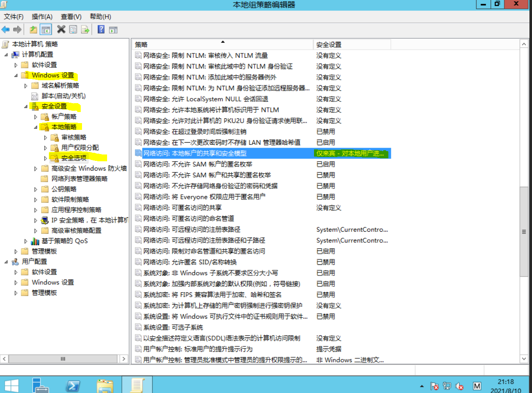Viewport: 532px width, 393px height.
Task: Launch Server Manager from the taskbar
Action: tap(40, 385)
